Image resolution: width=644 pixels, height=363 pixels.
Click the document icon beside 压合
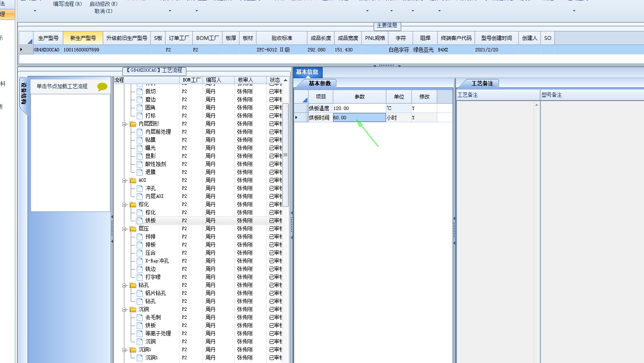tap(140, 253)
